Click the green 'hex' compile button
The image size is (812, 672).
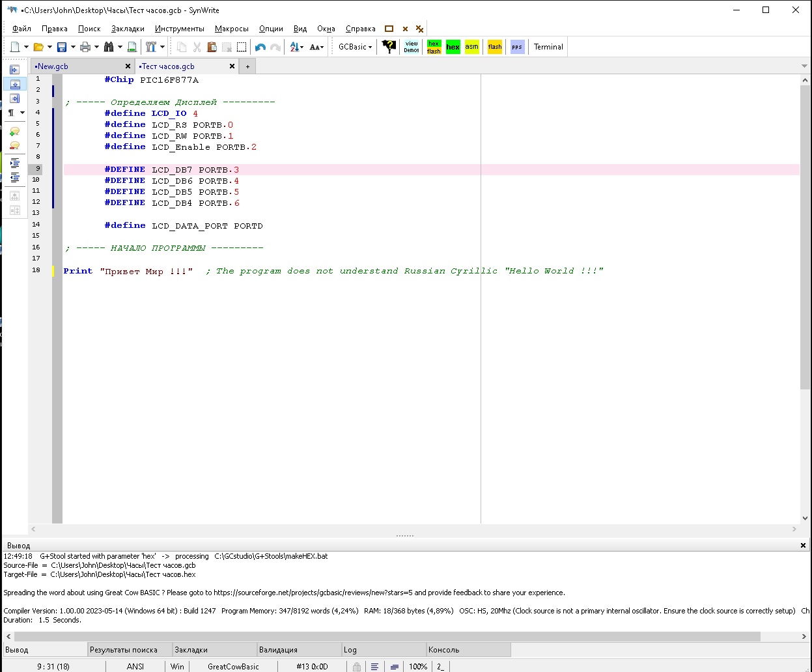(x=453, y=47)
